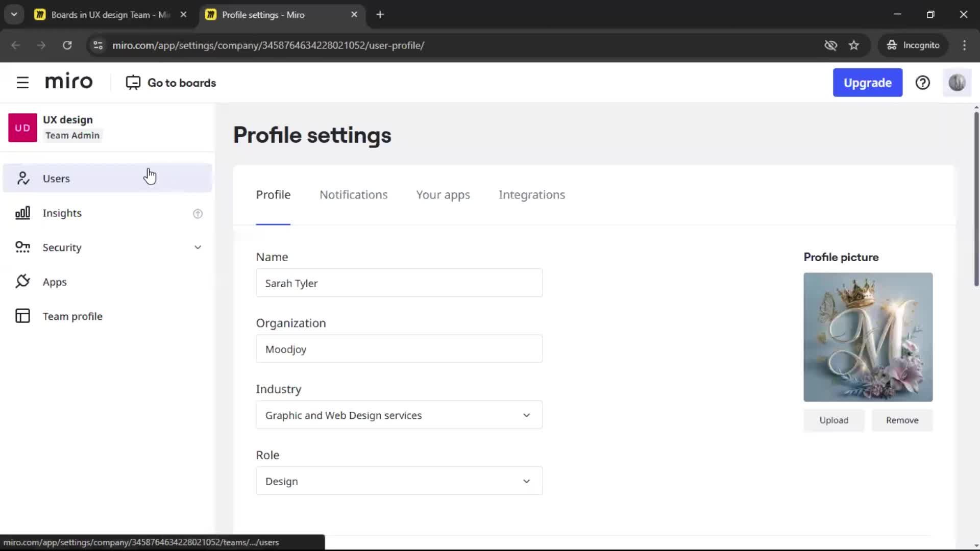
Task: Click the Insights bar chart icon
Action: pyautogui.click(x=23, y=213)
